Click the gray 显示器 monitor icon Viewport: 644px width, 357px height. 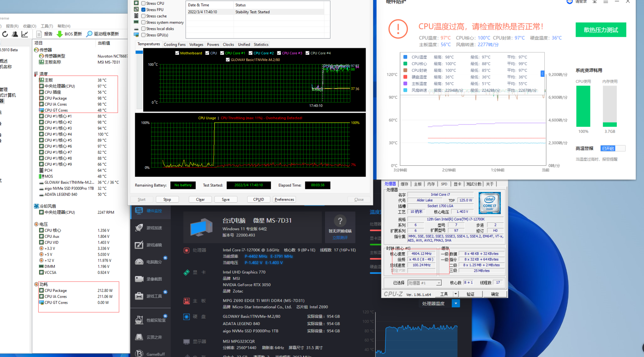(x=186, y=342)
